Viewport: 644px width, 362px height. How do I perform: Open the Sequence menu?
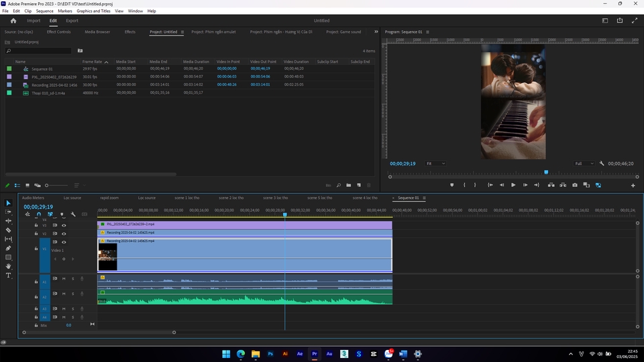click(44, 11)
